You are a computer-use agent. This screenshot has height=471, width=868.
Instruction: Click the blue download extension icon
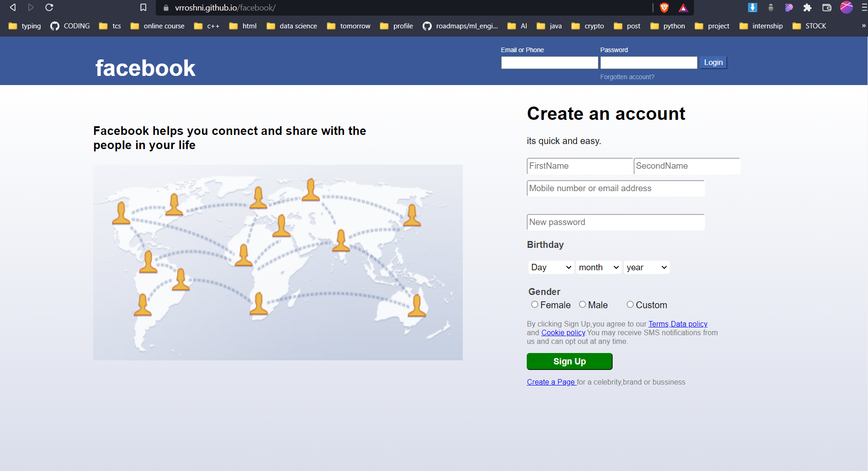[752, 7]
